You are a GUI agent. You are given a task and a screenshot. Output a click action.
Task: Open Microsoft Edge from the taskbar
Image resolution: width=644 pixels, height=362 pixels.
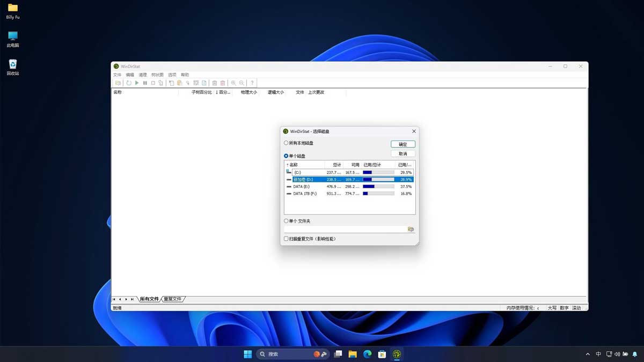point(368,354)
